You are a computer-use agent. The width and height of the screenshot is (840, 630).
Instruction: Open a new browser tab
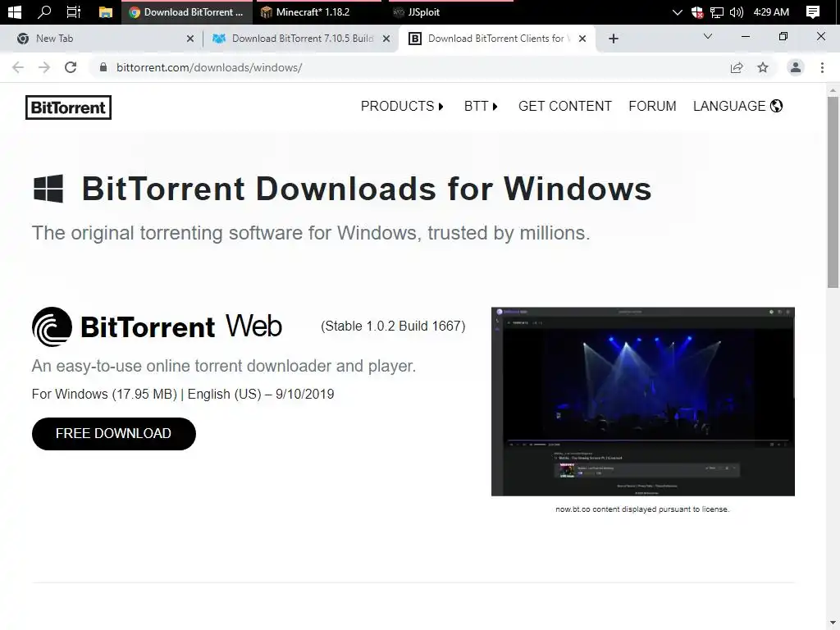614,39
